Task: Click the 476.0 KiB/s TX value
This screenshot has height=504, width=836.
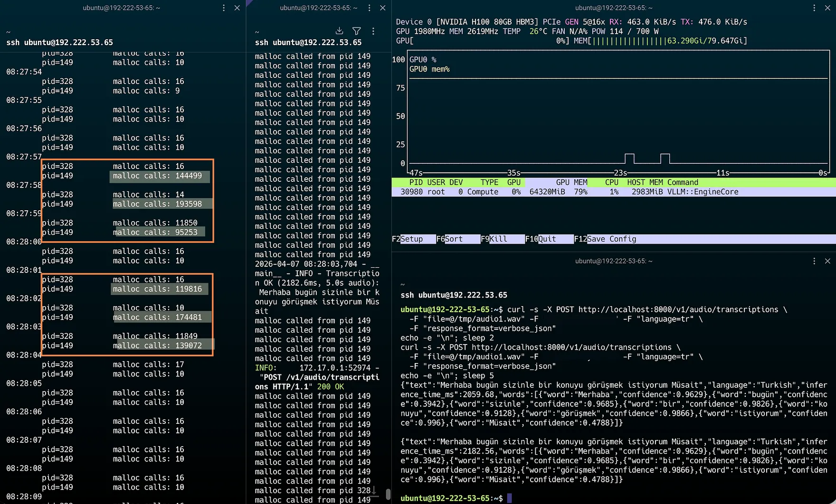Action: click(x=722, y=22)
